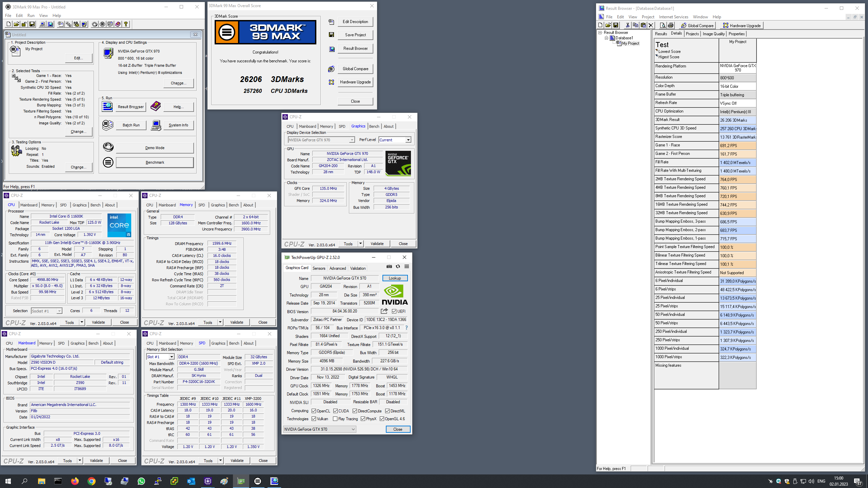
Task: Click Paste icon in Result Browser toolbar
Action: (x=643, y=25)
